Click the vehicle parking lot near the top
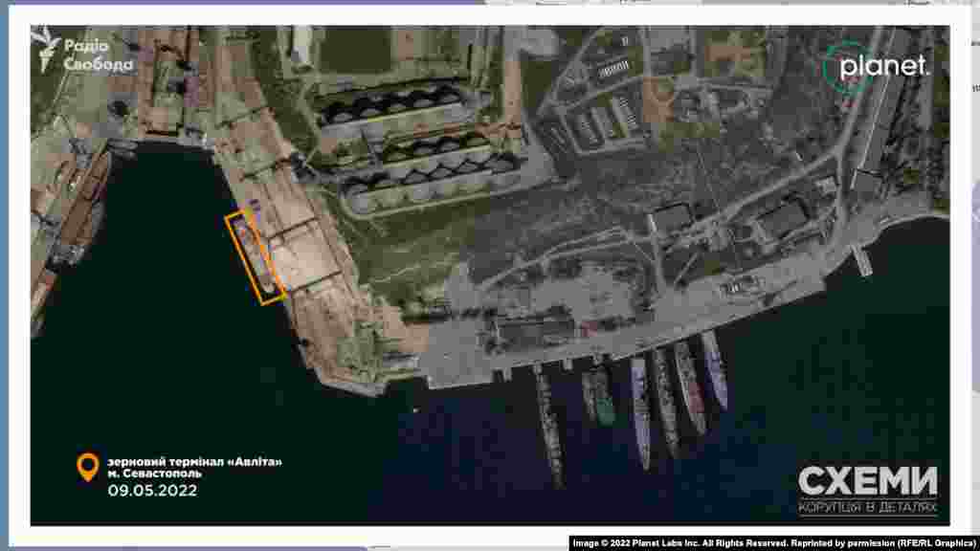This screenshot has height=551, width=980. (603, 120)
